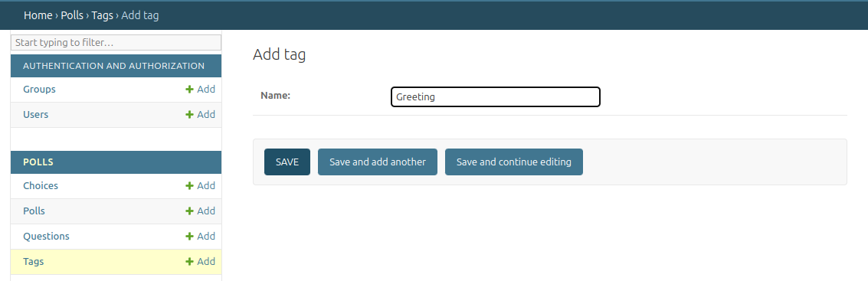Open the Questions model in sidebar
868x281 pixels.
point(46,236)
